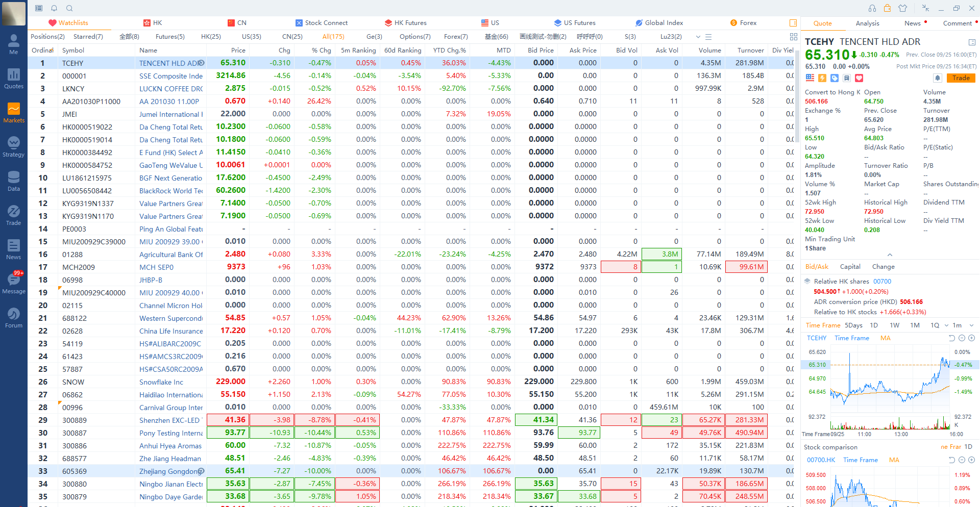
Task: Click the red heart favorite icon
Action: coord(859,78)
